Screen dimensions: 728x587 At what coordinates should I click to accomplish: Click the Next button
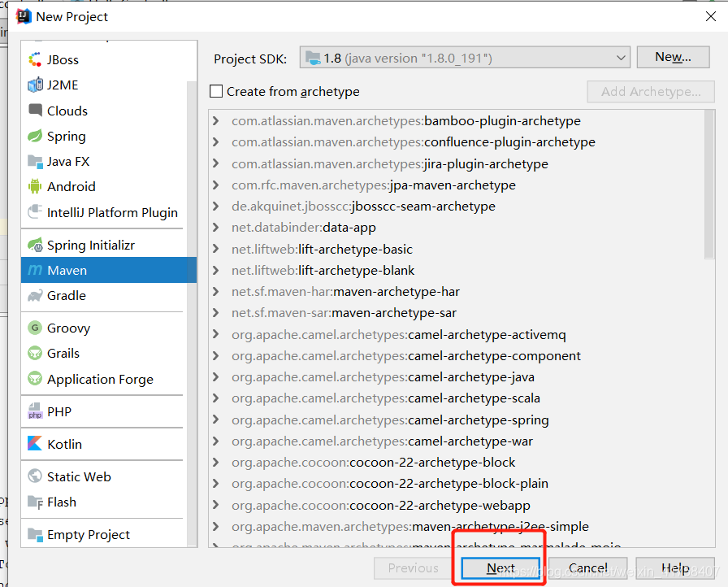[500, 568]
